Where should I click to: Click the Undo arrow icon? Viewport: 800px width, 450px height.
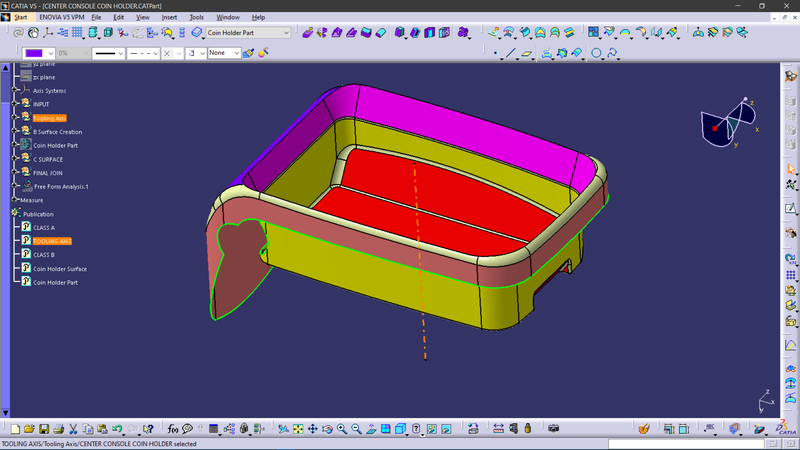coord(117,429)
